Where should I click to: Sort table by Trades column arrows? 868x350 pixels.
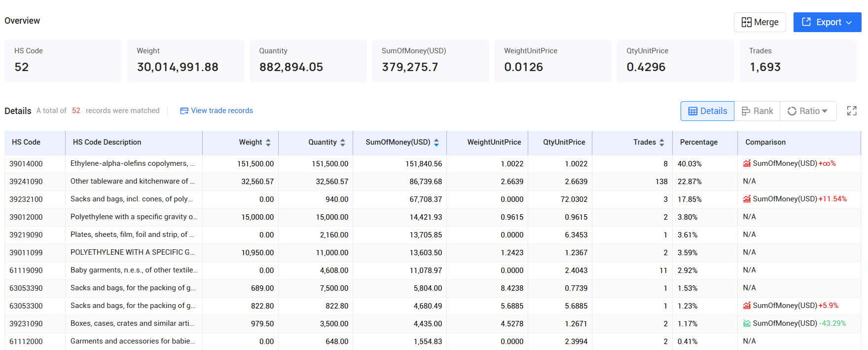point(662,142)
